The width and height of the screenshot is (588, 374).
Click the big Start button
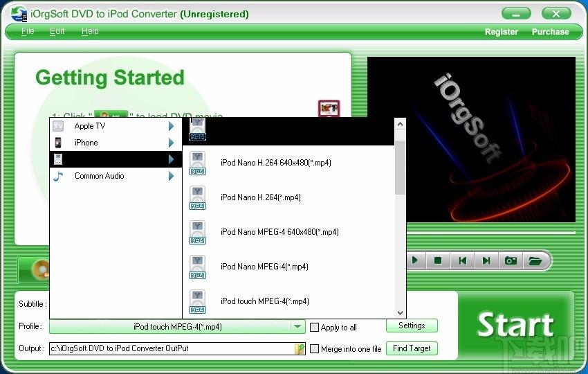[x=515, y=324]
